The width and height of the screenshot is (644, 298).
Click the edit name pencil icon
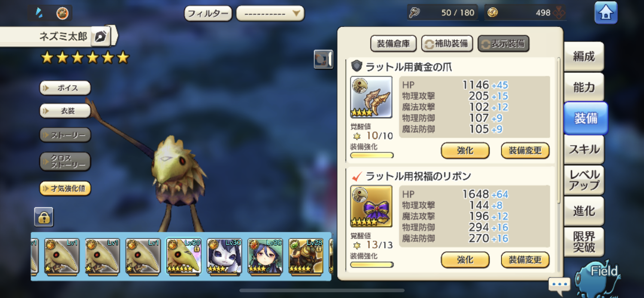[100, 37]
